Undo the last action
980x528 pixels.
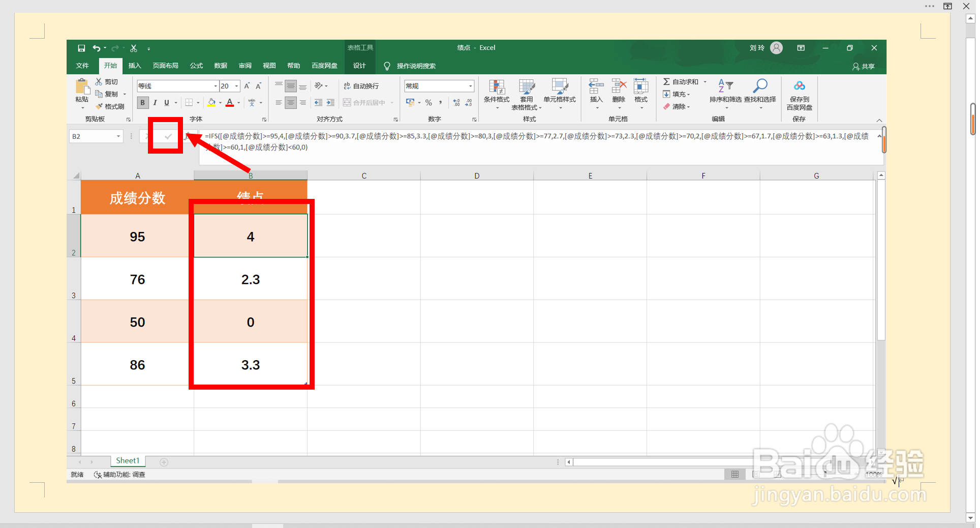click(96, 48)
